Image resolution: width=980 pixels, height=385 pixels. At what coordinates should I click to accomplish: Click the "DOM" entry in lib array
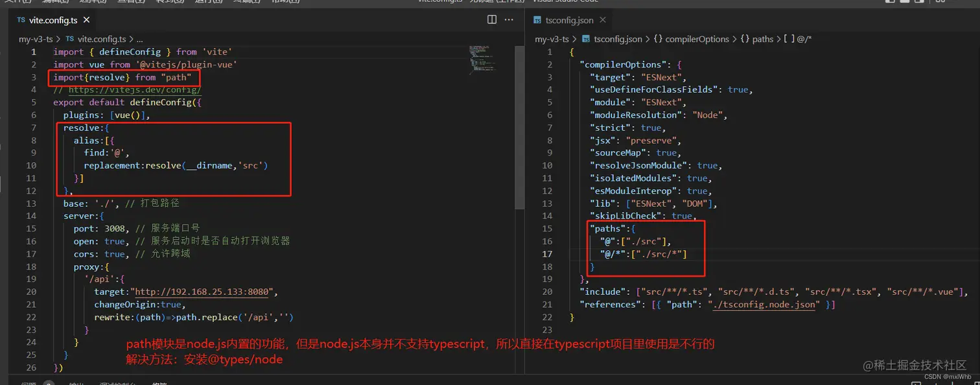pyautogui.click(x=696, y=204)
